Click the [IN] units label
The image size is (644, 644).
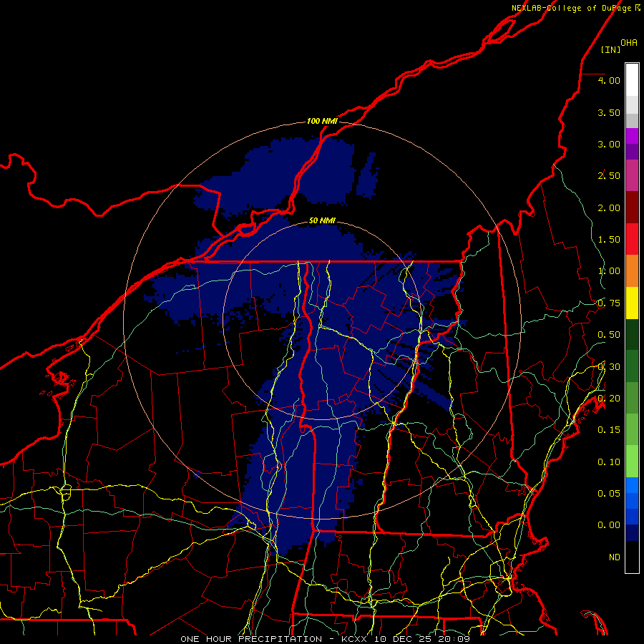click(611, 49)
